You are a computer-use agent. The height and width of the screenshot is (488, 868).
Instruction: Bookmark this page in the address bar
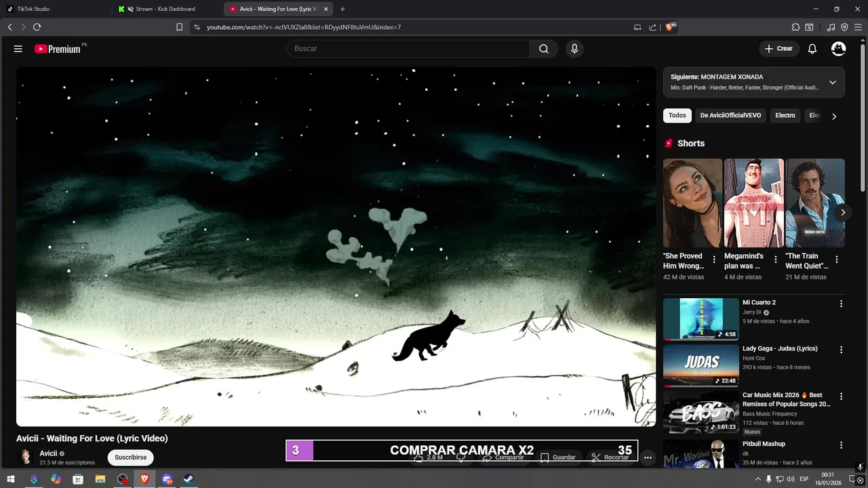pyautogui.click(x=179, y=27)
